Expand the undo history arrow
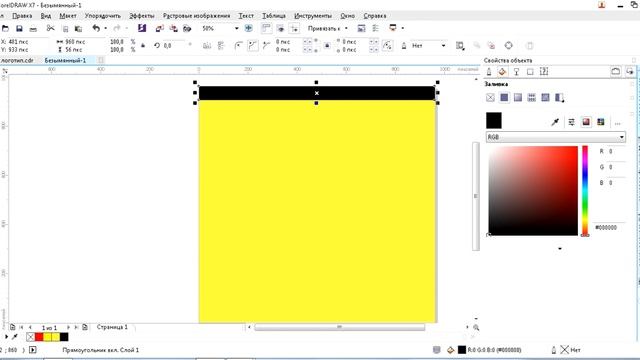The width and height of the screenshot is (640, 360). (x=106, y=28)
